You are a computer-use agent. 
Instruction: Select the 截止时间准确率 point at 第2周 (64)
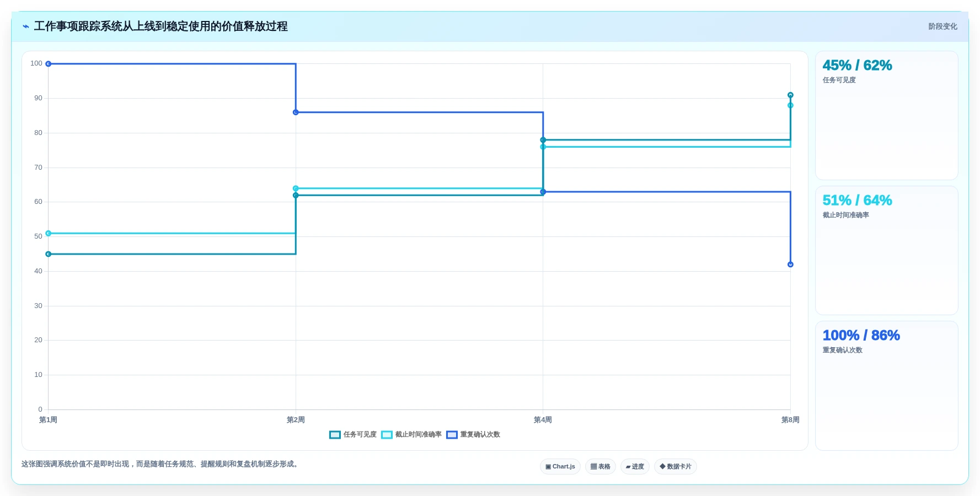click(296, 188)
